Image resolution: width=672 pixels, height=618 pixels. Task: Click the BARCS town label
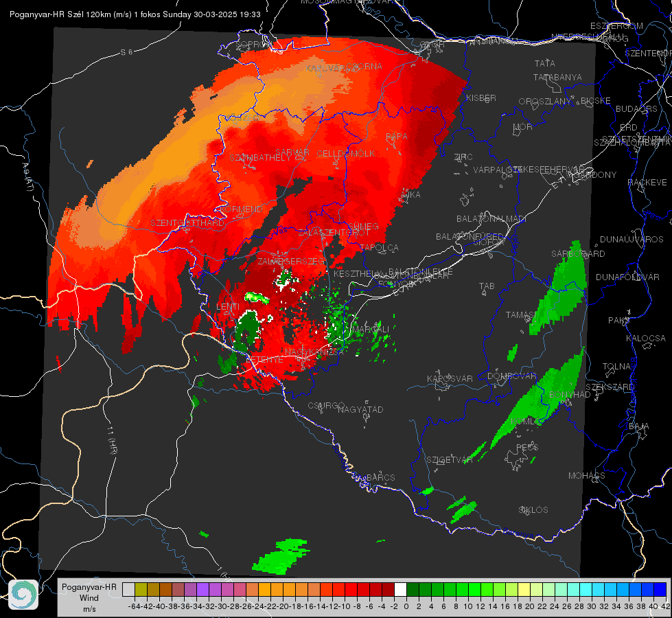click(x=380, y=477)
